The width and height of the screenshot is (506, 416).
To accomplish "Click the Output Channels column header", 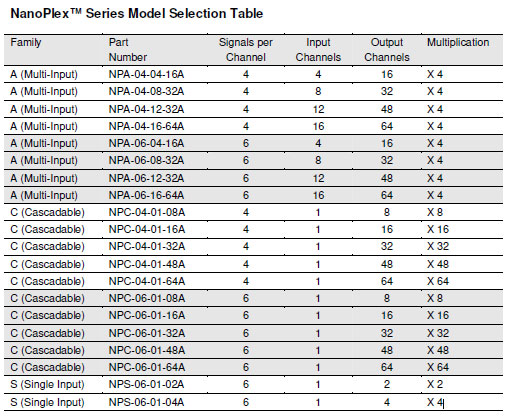I will click(387, 50).
